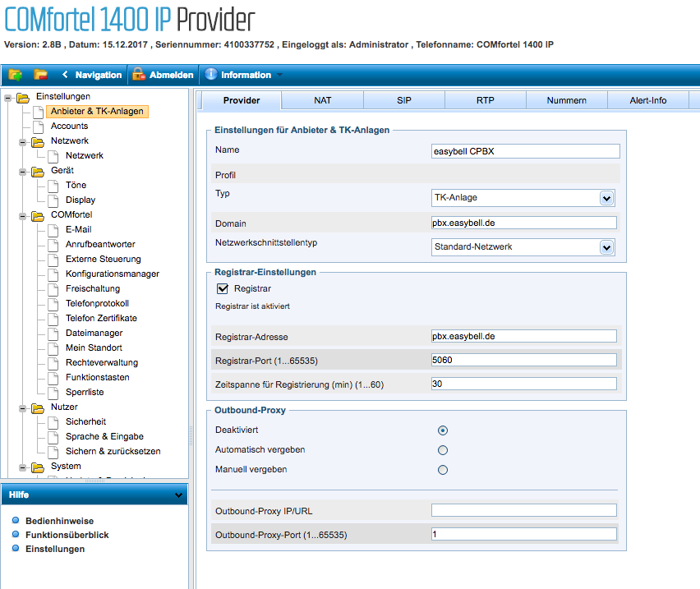Click the collapse-all folders icon with red minus
This screenshot has height=589, width=700.
coord(40,75)
